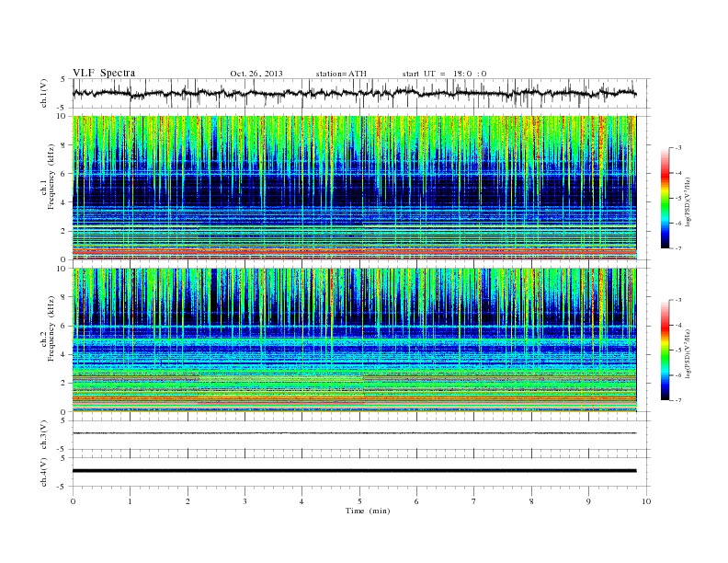Click inside the ch.2 frequency spectrogram
This screenshot has height=563, width=728.
[x=354, y=340]
